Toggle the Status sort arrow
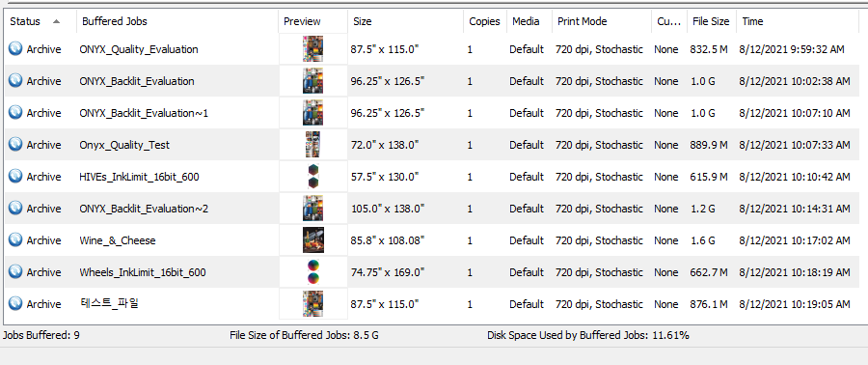Viewport: 868px width, 365px height. click(57, 21)
